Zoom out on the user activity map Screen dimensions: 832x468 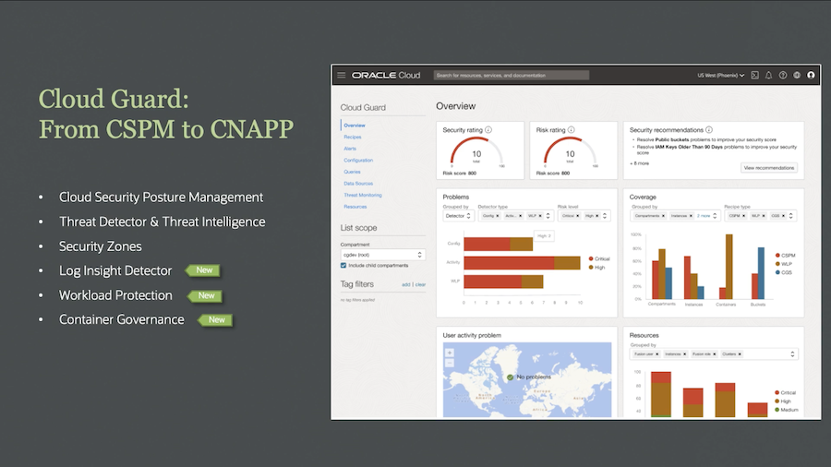tap(449, 363)
